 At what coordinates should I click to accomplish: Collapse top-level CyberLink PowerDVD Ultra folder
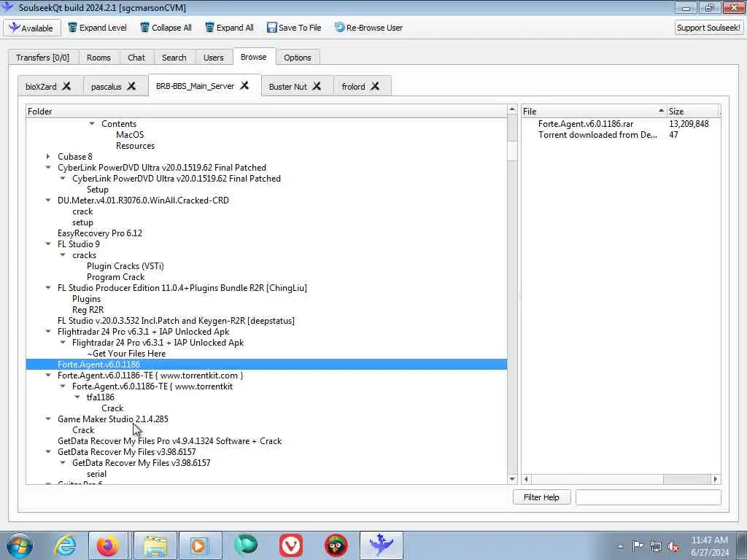click(47, 168)
